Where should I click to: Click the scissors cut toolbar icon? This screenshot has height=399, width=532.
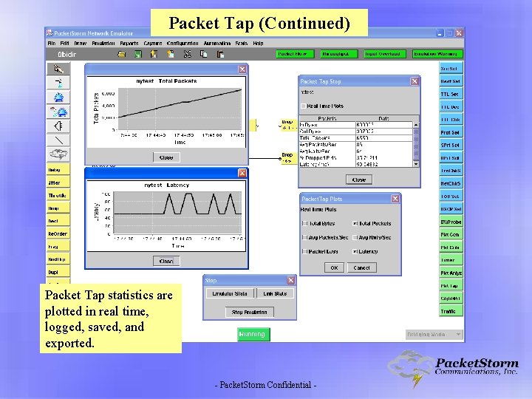(187, 54)
